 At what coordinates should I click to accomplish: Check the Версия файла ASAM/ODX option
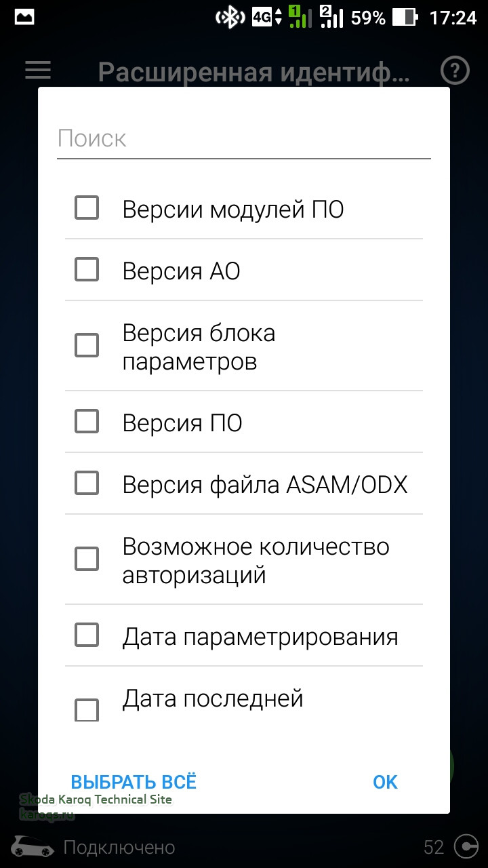point(87,484)
